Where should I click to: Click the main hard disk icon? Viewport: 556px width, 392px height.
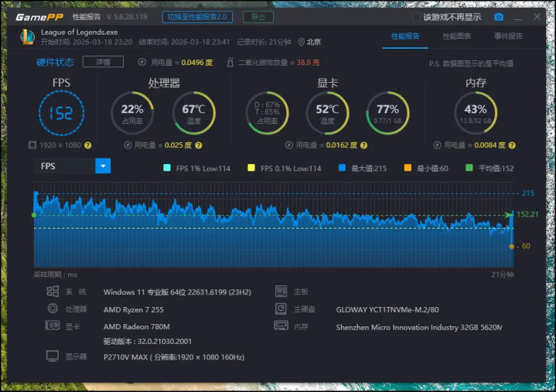pyautogui.click(x=281, y=308)
